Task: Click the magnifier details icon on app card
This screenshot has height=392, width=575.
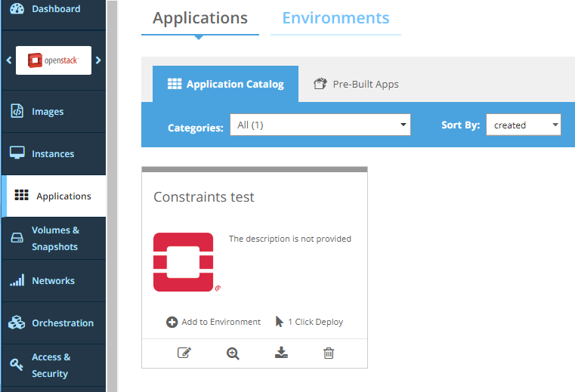Action: point(233,353)
